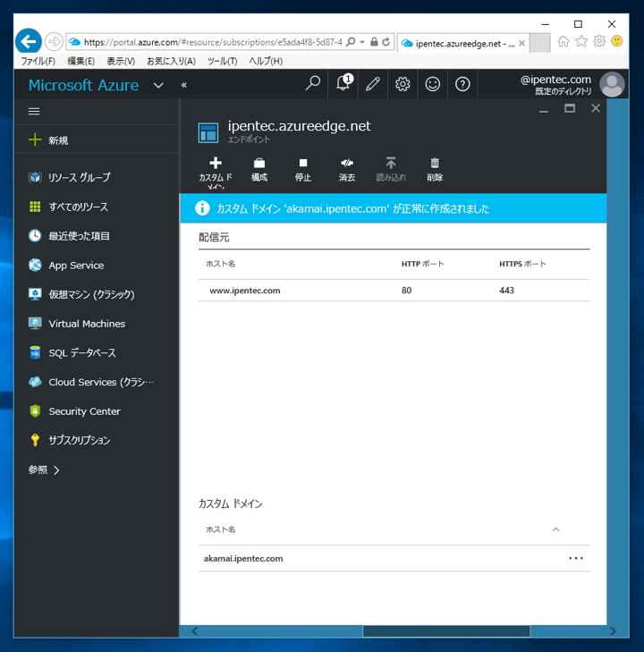Open ファイル(F) menu
The image size is (644, 652).
(38, 61)
